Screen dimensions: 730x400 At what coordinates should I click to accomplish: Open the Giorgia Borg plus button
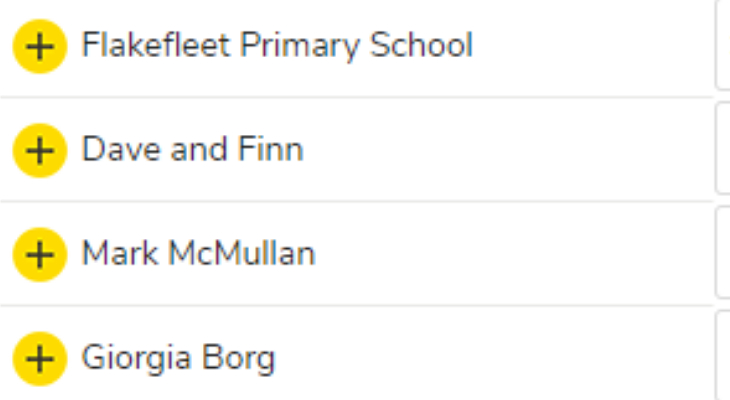40,359
